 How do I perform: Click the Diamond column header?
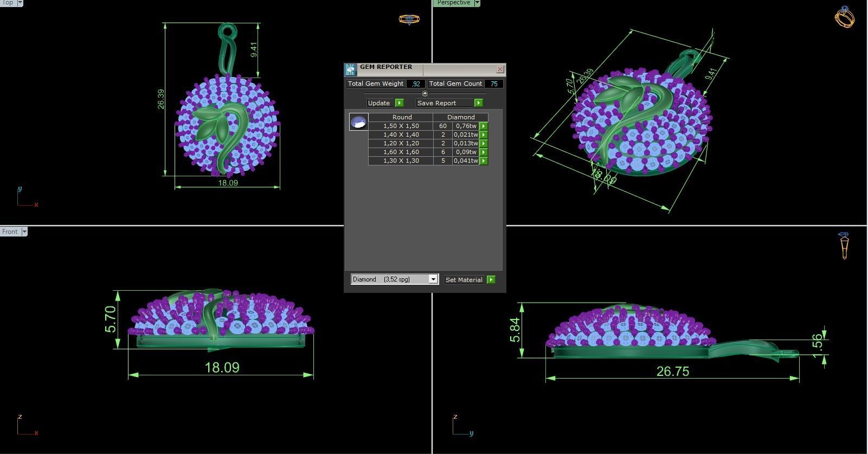pyautogui.click(x=461, y=117)
